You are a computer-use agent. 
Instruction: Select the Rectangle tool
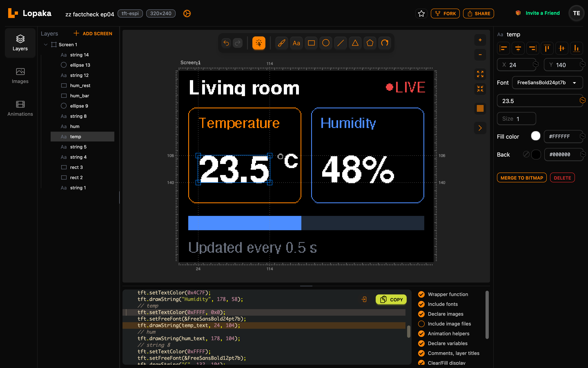(311, 43)
